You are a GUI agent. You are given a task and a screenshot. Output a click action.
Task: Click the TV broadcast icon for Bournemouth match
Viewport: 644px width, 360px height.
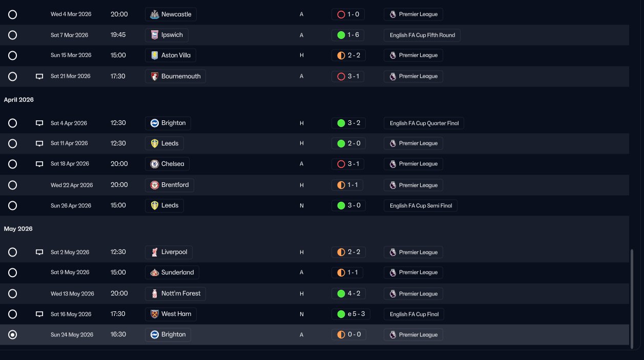(39, 76)
